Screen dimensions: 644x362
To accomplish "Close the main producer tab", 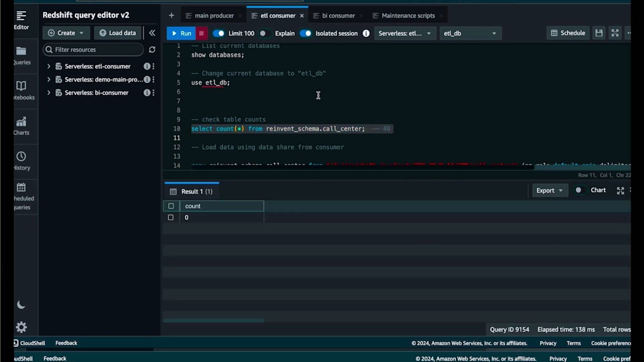I will click(241, 16).
